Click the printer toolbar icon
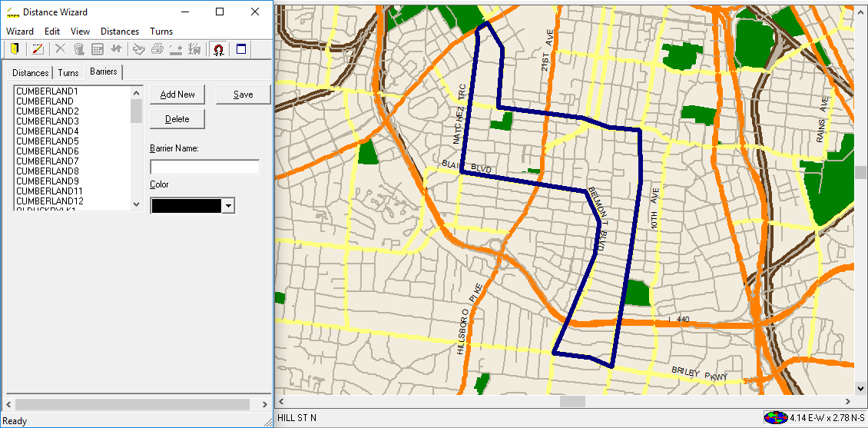 tap(157, 49)
